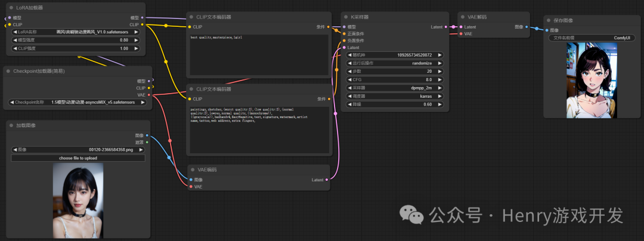This screenshot has height=241, width=644.
Task: Collapse the CLIP文本编码器 node containing 'best quality' prompt
Action: pyautogui.click(x=191, y=17)
